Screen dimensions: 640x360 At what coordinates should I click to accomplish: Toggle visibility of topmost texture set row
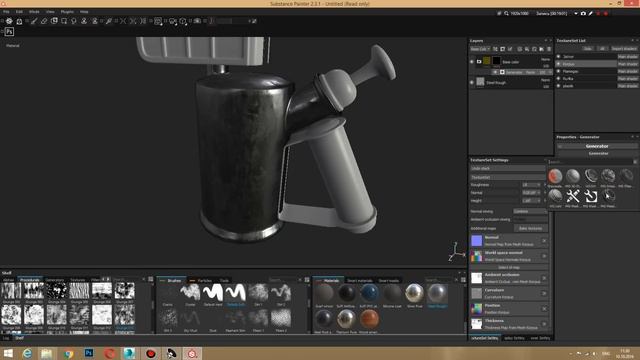point(558,57)
